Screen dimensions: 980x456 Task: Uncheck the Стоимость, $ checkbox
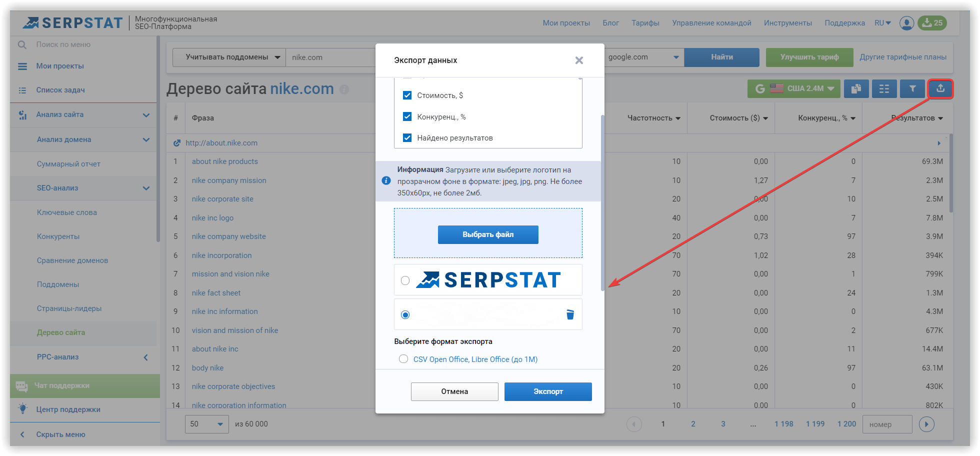pyautogui.click(x=407, y=95)
